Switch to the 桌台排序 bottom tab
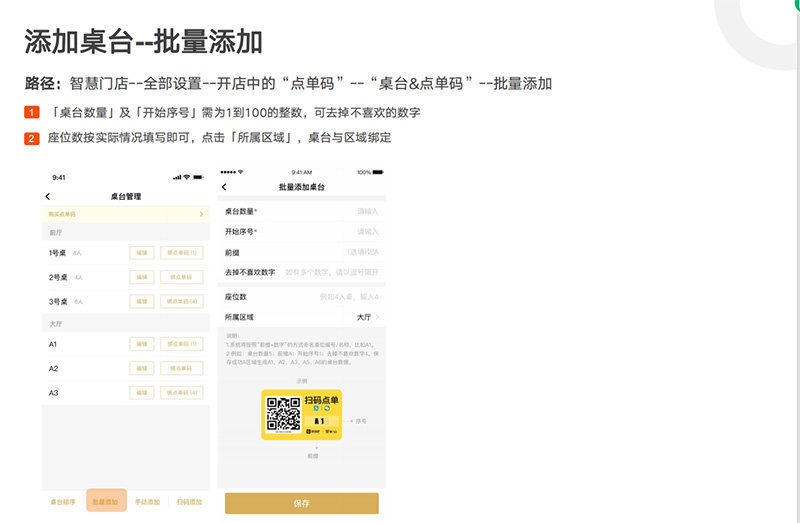This screenshot has width=800, height=523. click(x=63, y=502)
